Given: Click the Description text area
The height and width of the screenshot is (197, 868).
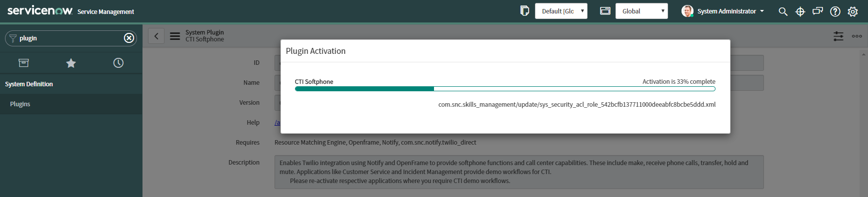Looking at the screenshot, I should [519, 172].
